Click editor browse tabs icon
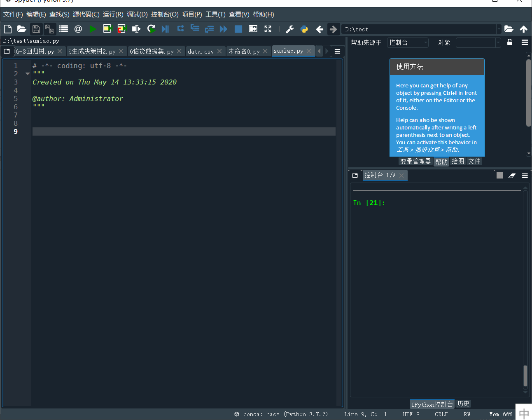Screen dimensions: 532x420 7,51
